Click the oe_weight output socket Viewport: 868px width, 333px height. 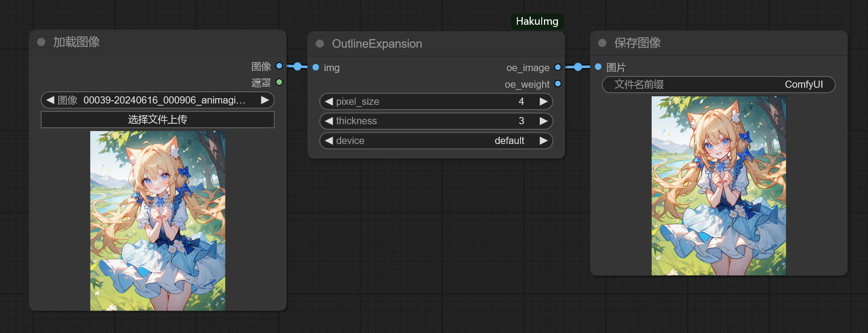[558, 84]
